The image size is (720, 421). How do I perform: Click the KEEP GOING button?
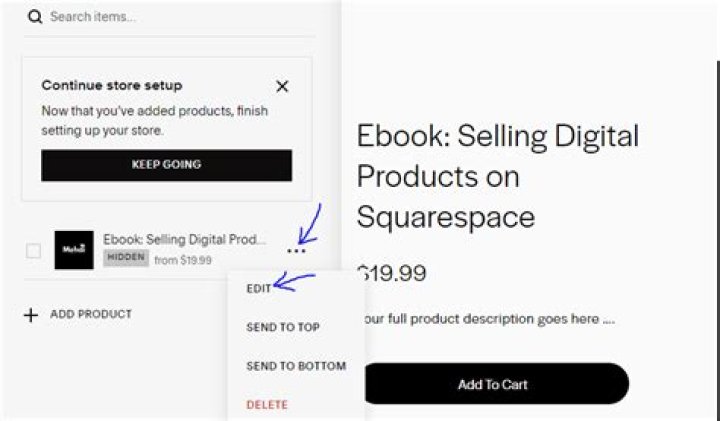coord(166,165)
